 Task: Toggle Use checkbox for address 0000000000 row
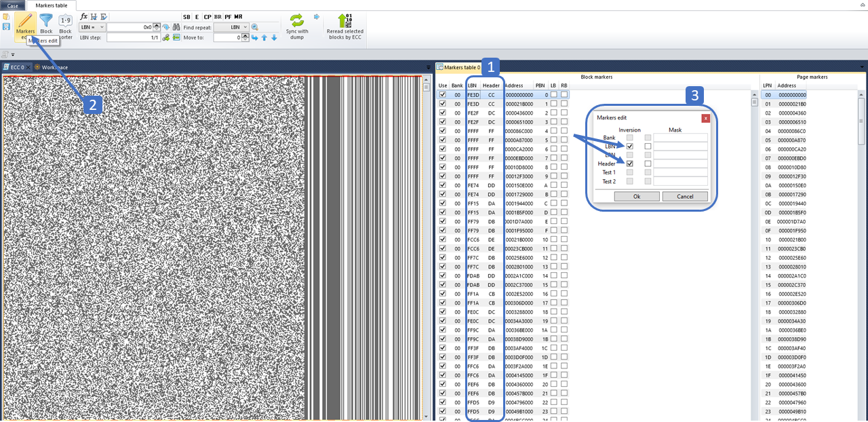coord(443,95)
